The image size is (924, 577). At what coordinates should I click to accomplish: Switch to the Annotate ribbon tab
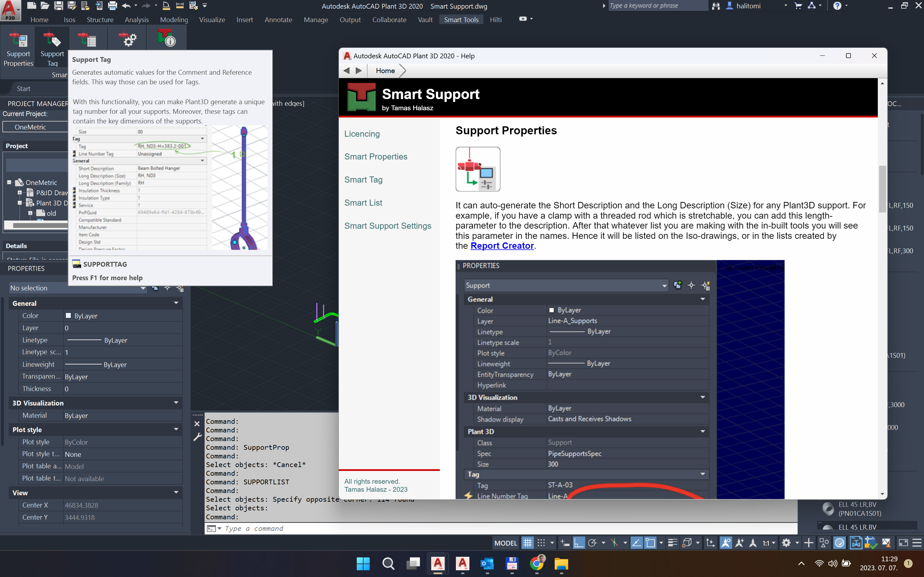click(278, 20)
